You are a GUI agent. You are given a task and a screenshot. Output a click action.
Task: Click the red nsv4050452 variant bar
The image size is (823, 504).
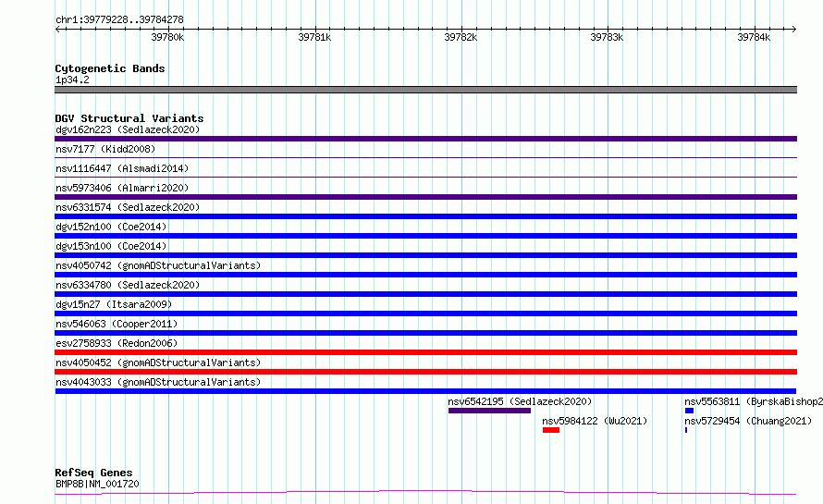coord(425,372)
